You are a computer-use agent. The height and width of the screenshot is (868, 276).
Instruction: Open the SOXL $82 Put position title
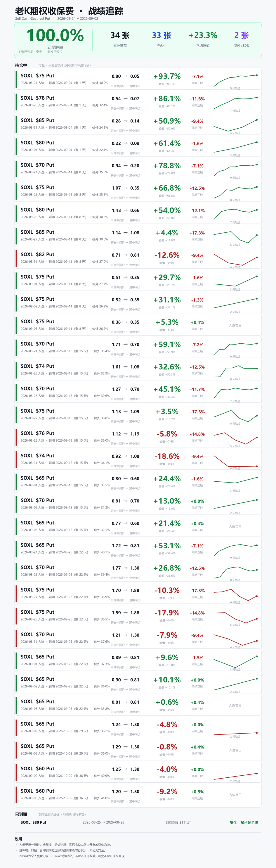coord(37,254)
